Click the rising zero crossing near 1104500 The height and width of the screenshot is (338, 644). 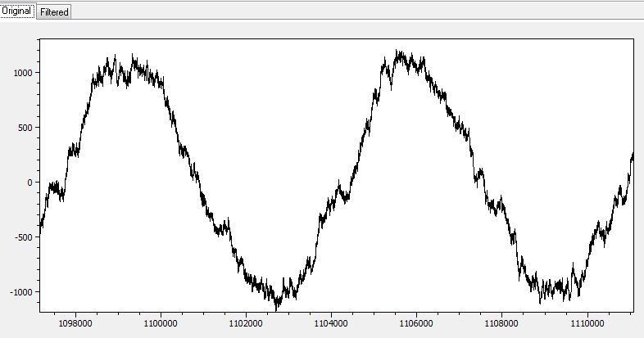(x=342, y=185)
